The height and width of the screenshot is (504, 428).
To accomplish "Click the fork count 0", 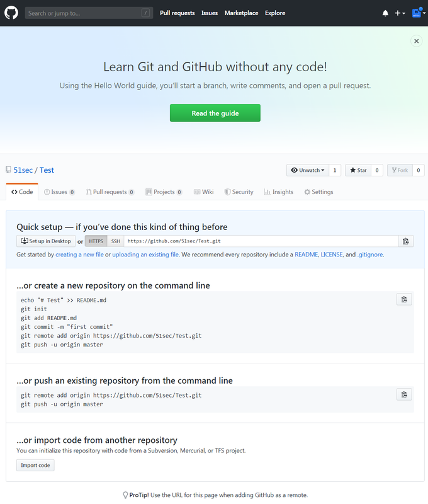I will click(x=419, y=170).
